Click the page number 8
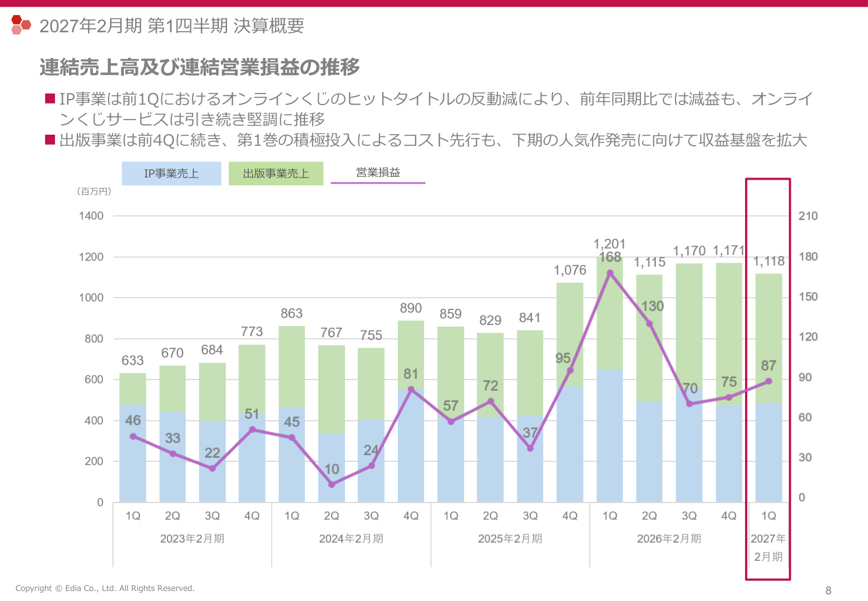 click(x=828, y=590)
